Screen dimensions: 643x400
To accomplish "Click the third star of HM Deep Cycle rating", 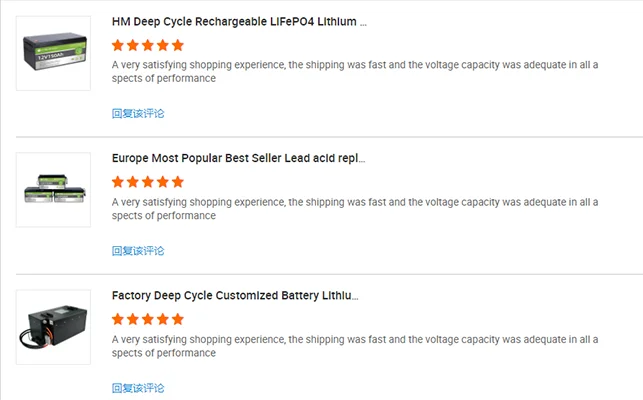I will 148,45.
